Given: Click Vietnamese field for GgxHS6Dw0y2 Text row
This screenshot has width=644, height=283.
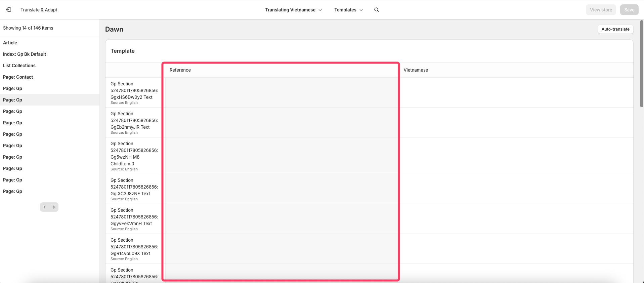Looking at the screenshot, I should (x=516, y=92).
